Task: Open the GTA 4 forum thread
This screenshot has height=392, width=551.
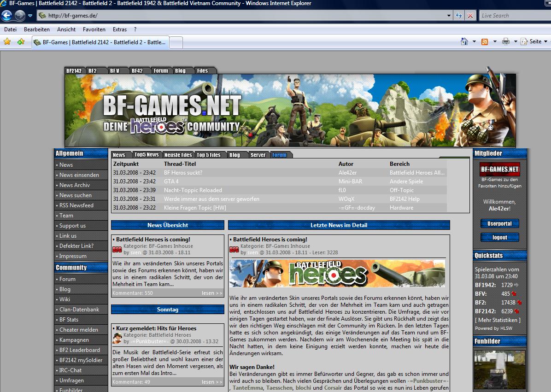Action: 171,181
